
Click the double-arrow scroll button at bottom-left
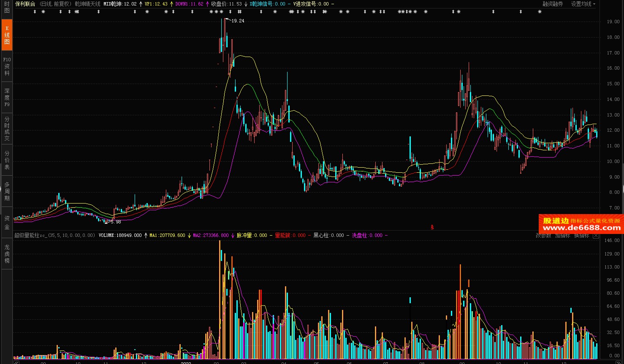pyautogui.click(x=16, y=362)
